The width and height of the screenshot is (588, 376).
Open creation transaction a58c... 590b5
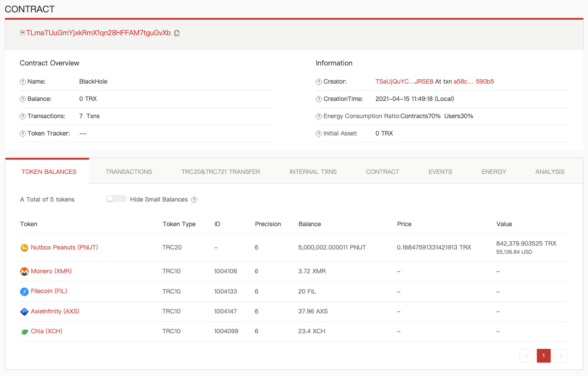point(474,81)
